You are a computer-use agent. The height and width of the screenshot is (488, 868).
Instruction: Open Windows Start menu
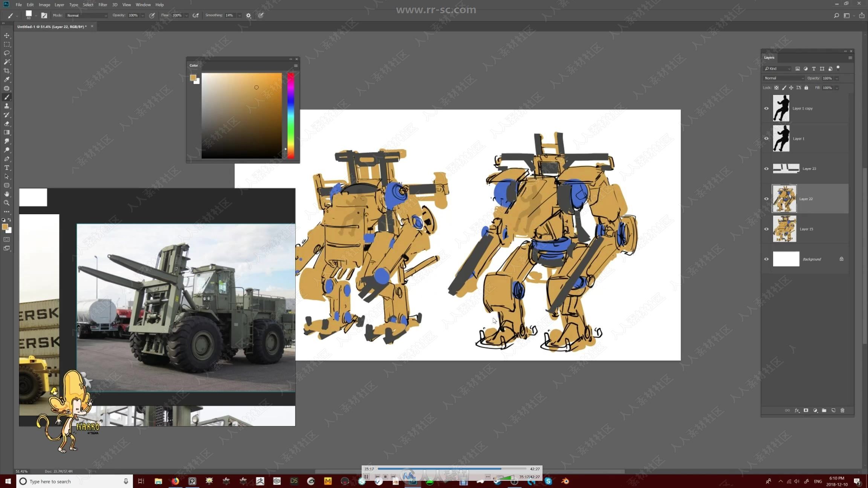click(x=8, y=481)
